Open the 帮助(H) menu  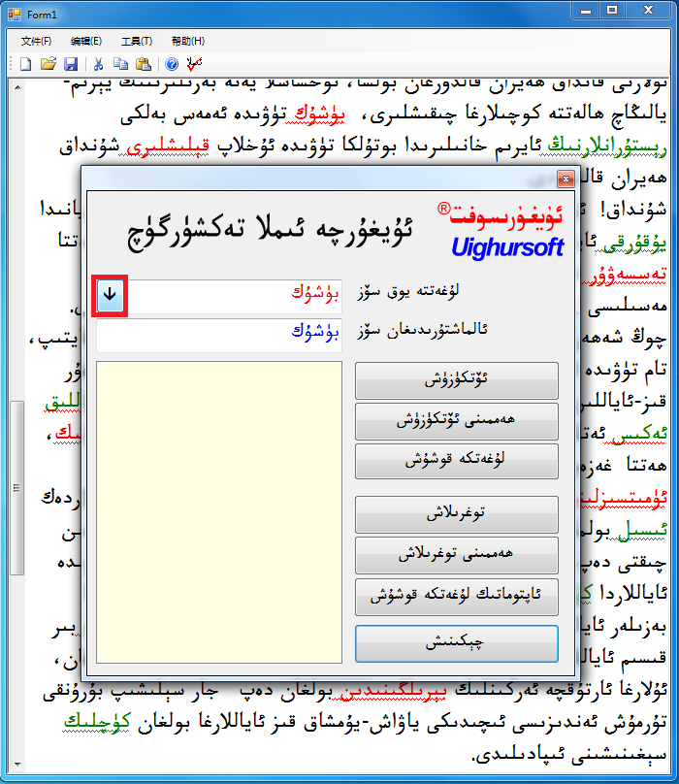tap(188, 41)
